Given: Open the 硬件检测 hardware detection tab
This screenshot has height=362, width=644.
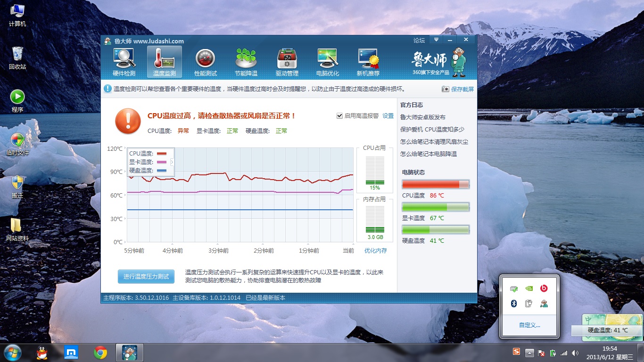Looking at the screenshot, I should coord(124,62).
